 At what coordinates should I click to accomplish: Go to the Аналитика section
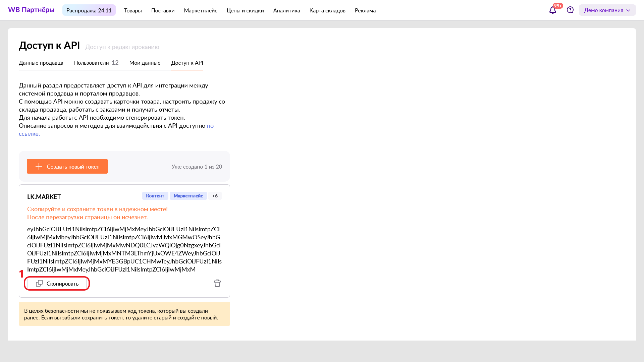(x=286, y=10)
